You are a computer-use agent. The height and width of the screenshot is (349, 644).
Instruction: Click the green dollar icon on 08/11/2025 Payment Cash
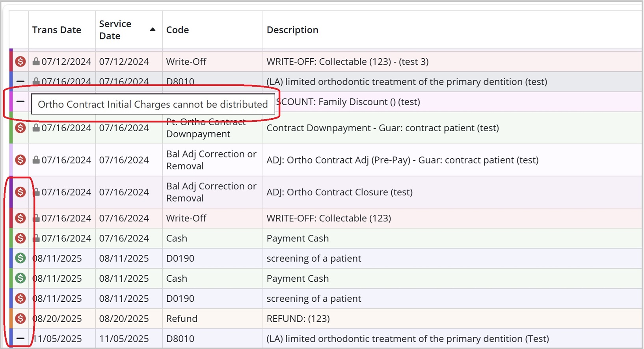tap(20, 278)
